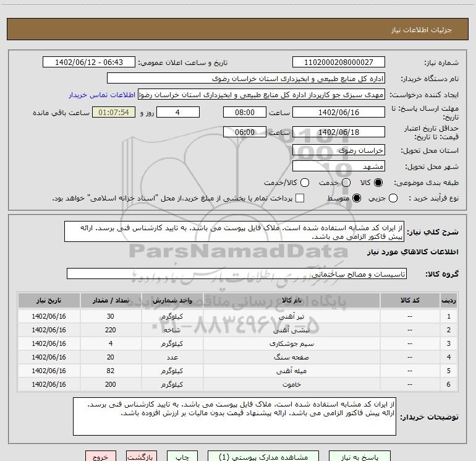Image resolution: width=476 pixels, height=461 pixels.
Task: Click the تعداد / مقدار column header
Action: pos(111,300)
